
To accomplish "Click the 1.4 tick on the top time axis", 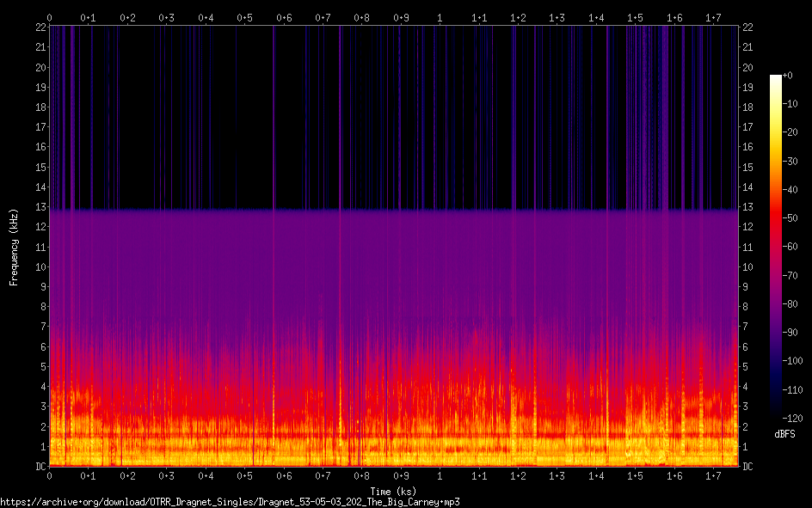I will coord(596,17).
